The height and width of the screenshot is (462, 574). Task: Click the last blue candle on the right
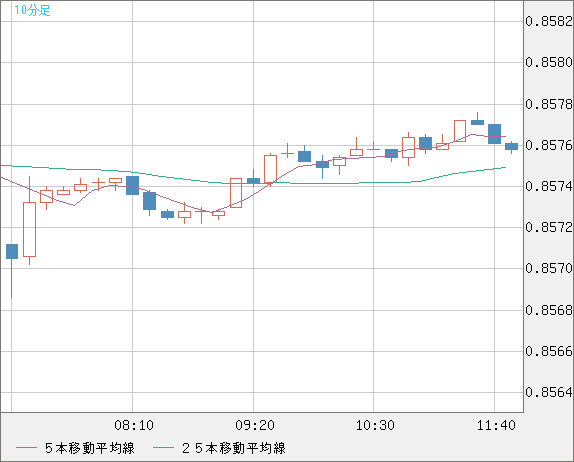point(511,146)
